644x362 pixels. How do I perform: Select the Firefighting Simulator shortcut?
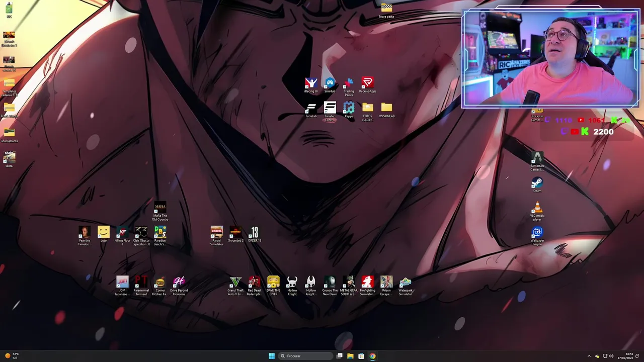click(x=368, y=286)
